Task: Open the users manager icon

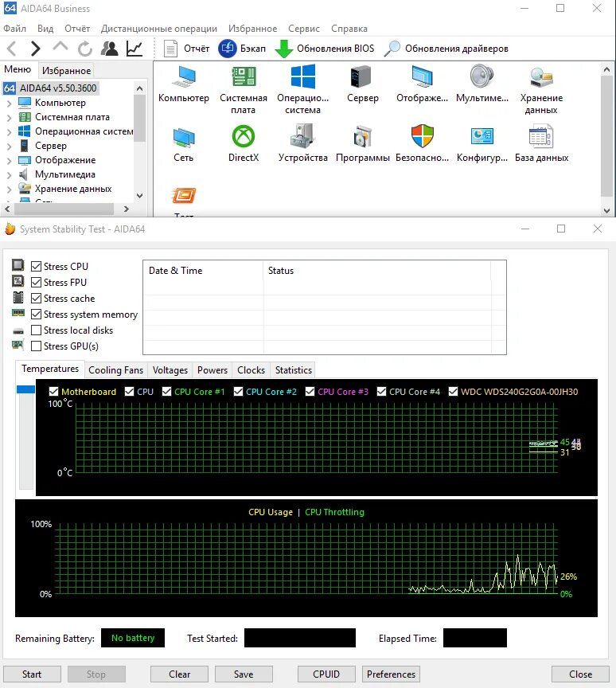Action: coord(110,49)
